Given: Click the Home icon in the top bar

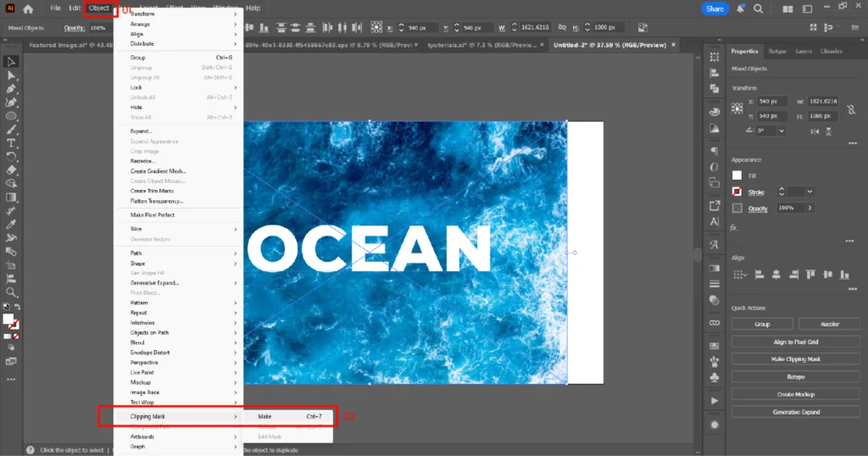Looking at the screenshot, I should click(x=28, y=8).
